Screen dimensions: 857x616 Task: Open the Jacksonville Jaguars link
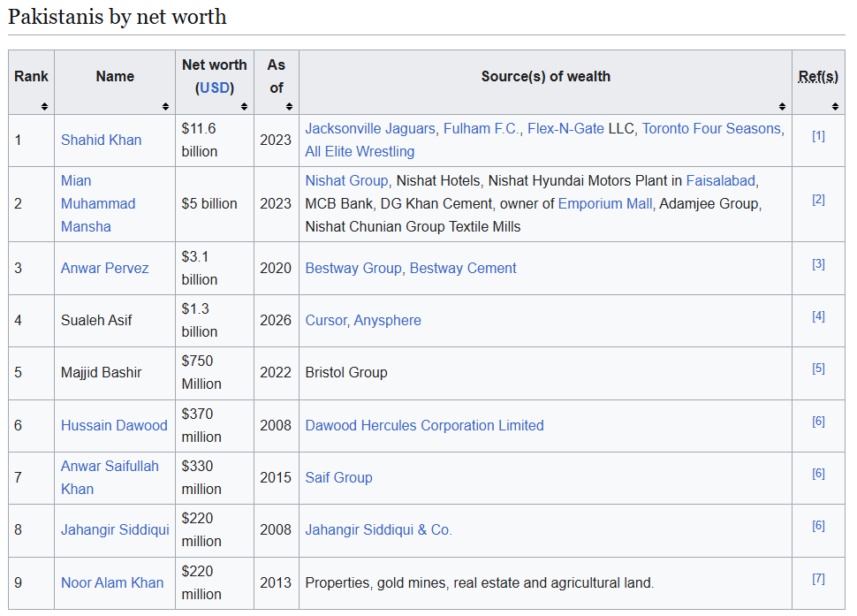point(369,128)
